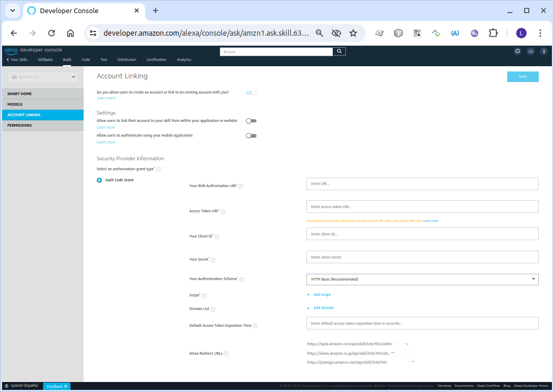Bookmark this page with the star icon
554x392 pixels.
coord(353,33)
